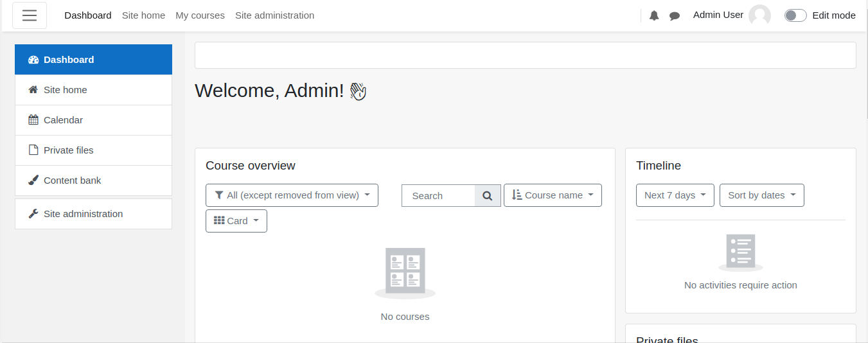
Task: Open the Card view dropdown
Action: pyautogui.click(x=236, y=221)
